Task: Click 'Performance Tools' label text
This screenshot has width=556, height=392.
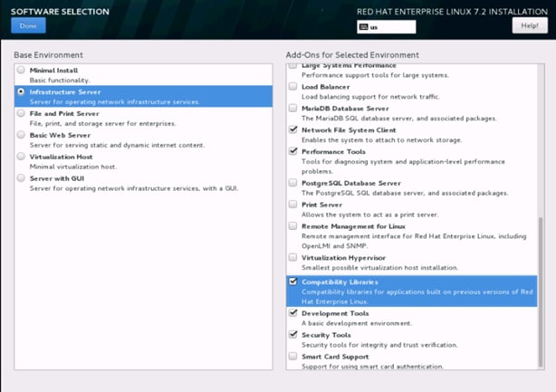Action: point(333,152)
